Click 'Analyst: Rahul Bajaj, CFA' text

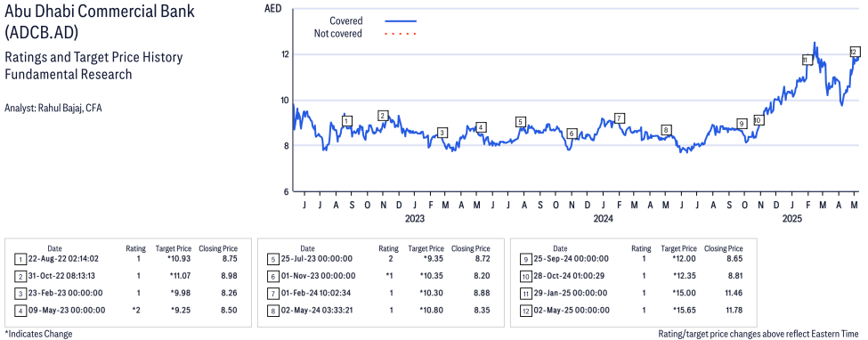pos(53,108)
